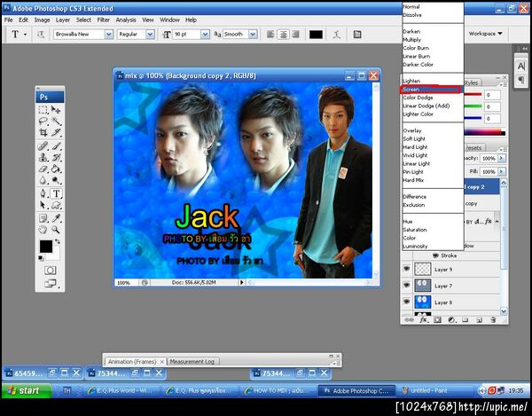
Task: Choose Overlay blend mode
Action: point(433,130)
